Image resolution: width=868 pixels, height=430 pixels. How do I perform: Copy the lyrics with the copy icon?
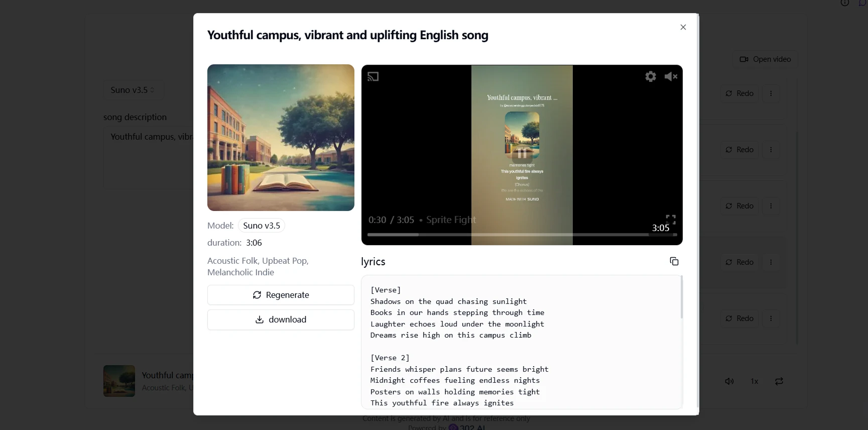coord(674,261)
